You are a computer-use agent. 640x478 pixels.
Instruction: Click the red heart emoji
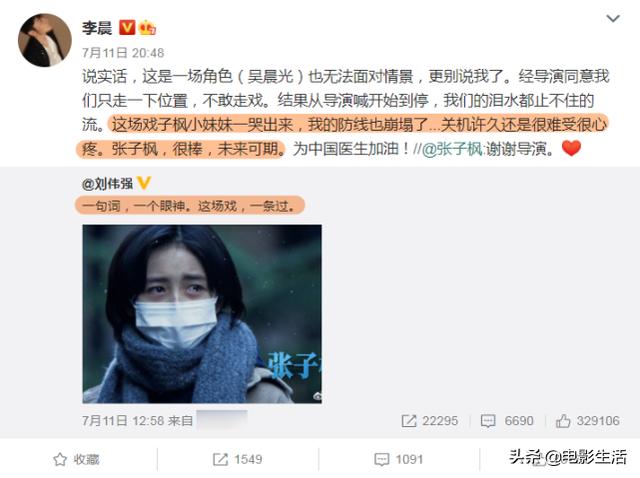571,148
